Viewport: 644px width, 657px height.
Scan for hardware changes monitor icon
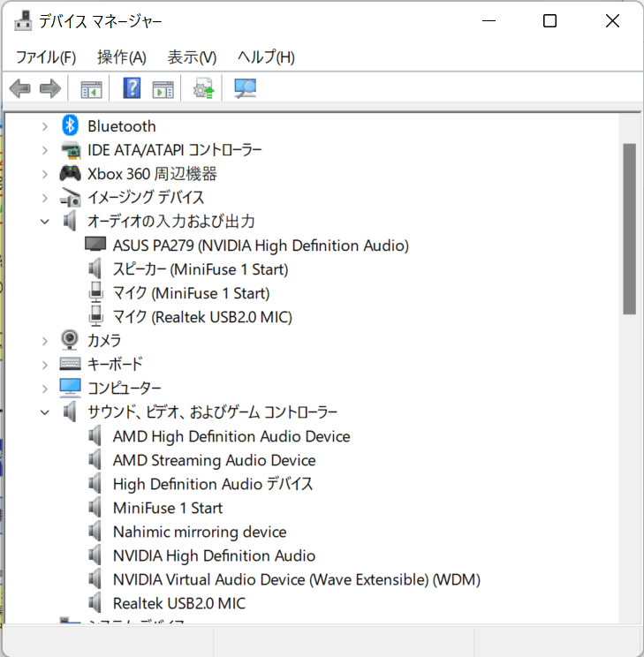[245, 88]
